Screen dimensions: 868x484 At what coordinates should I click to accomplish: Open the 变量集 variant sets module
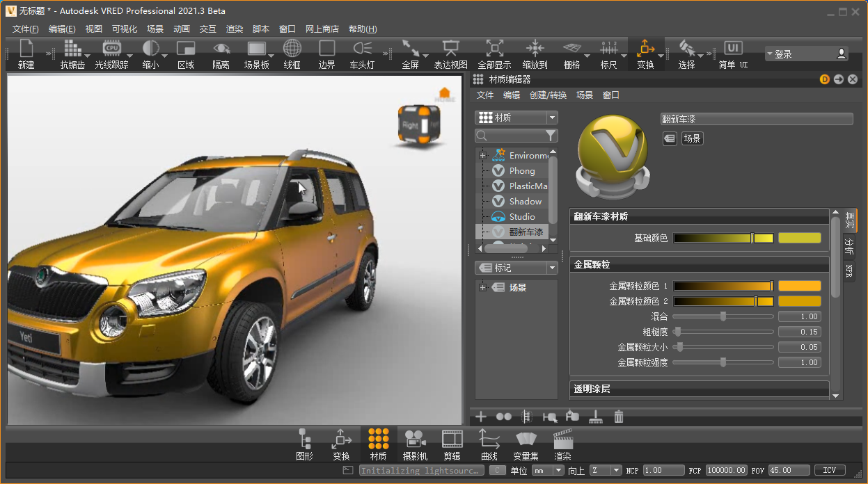click(x=526, y=445)
